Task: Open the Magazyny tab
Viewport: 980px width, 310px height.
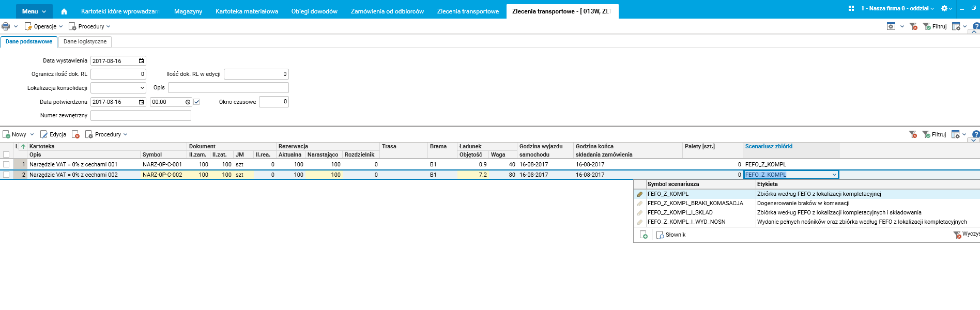Action: click(x=188, y=11)
